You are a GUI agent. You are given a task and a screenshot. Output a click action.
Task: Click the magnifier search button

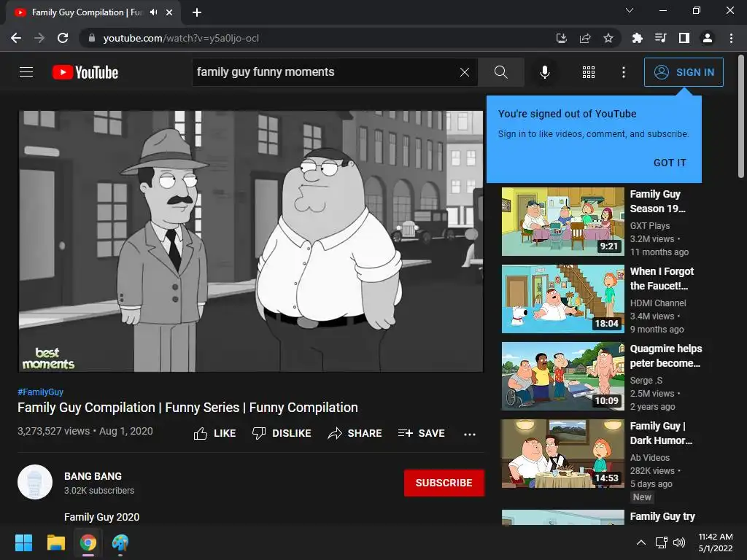pyautogui.click(x=500, y=72)
